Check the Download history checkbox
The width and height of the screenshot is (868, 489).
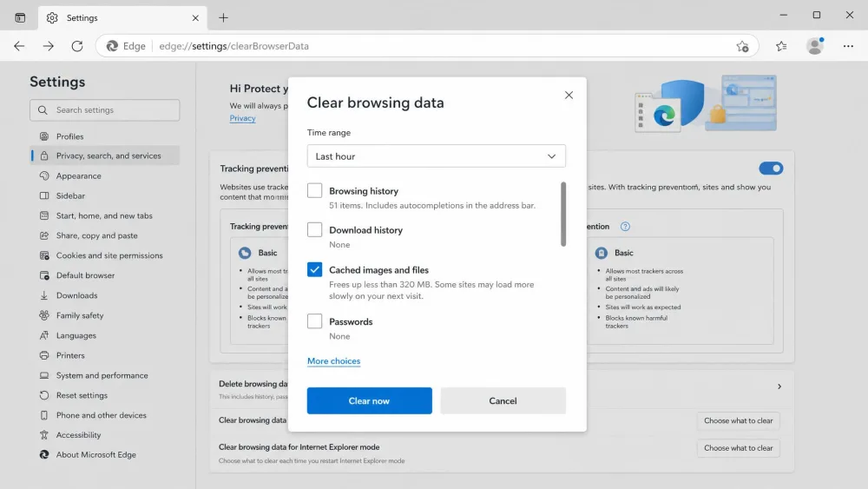point(314,229)
